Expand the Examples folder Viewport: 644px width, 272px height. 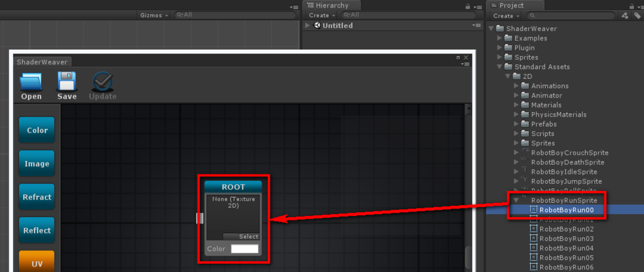click(x=499, y=38)
